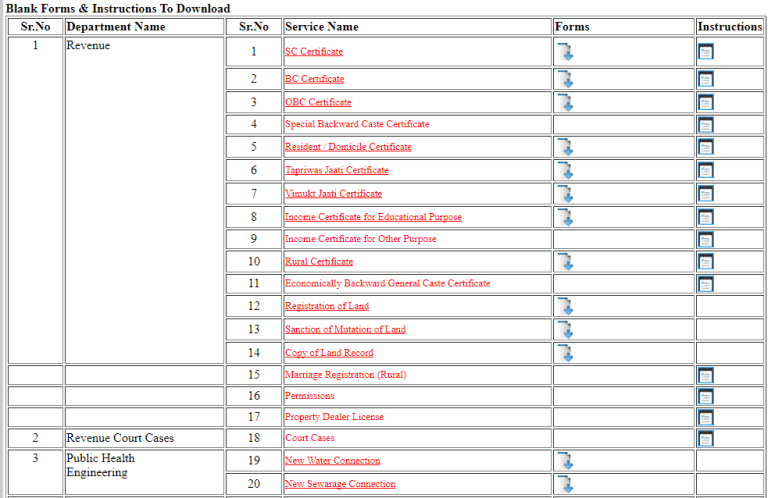768x498 pixels.
Task: Click the Revenue department cell
Action: pyautogui.click(x=144, y=200)
